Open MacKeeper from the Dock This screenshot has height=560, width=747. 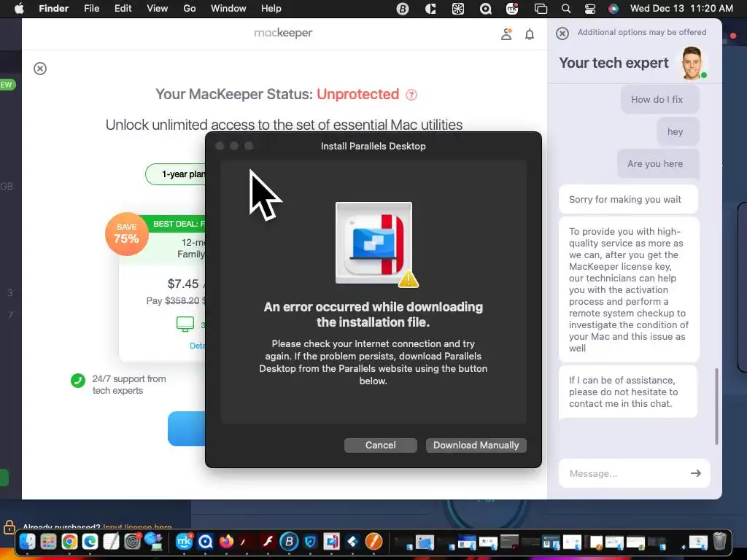184,542
